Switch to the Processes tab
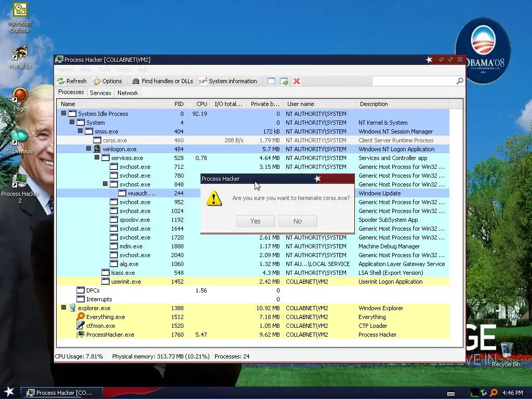This screenshot has height=399, width=532. (71, 92)
